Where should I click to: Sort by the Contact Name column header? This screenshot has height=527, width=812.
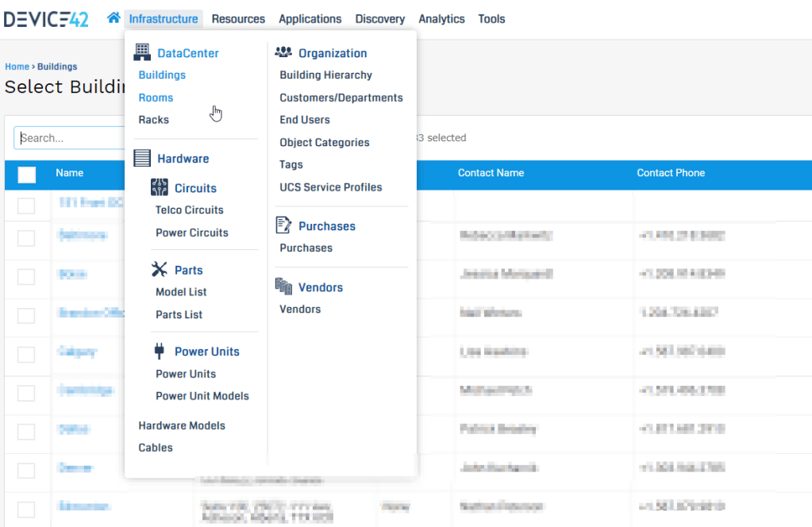click(x=491, y=173)
